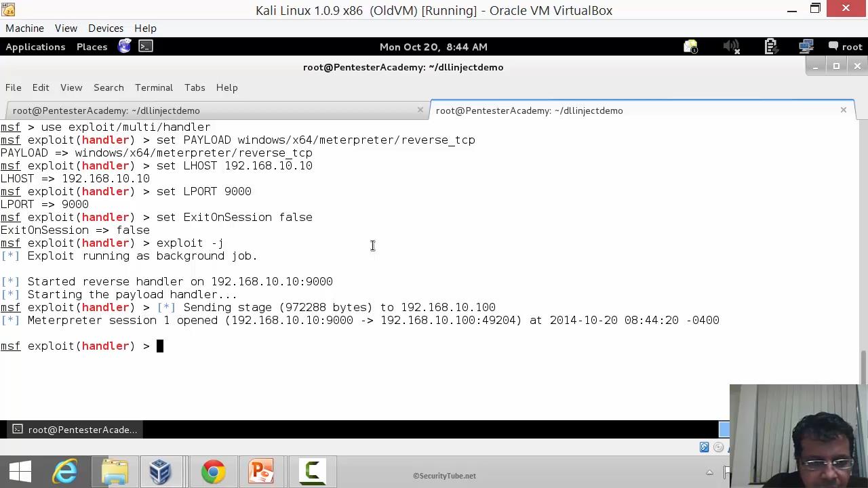Open the terminal Help menu
The width and height of the screenshot is (868, 488).
226,87
